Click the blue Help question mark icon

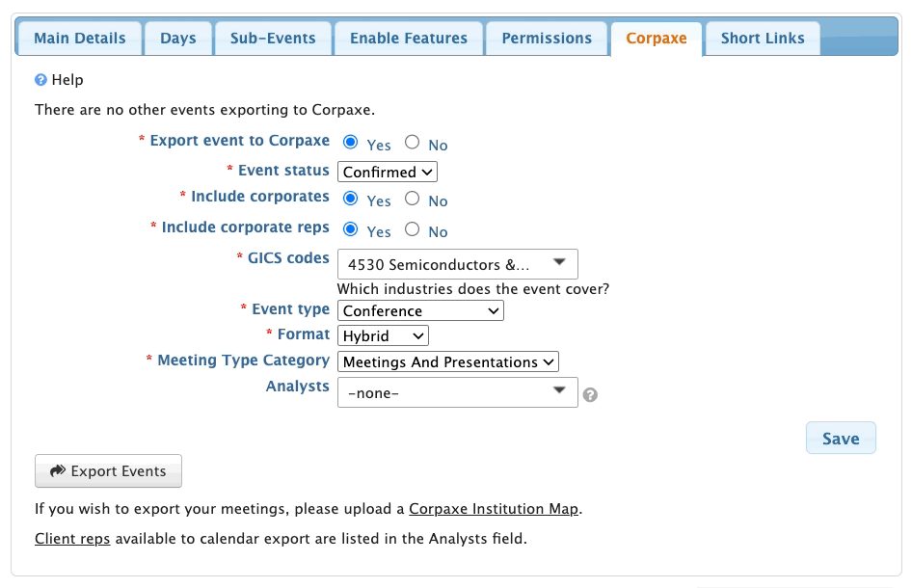40,80
